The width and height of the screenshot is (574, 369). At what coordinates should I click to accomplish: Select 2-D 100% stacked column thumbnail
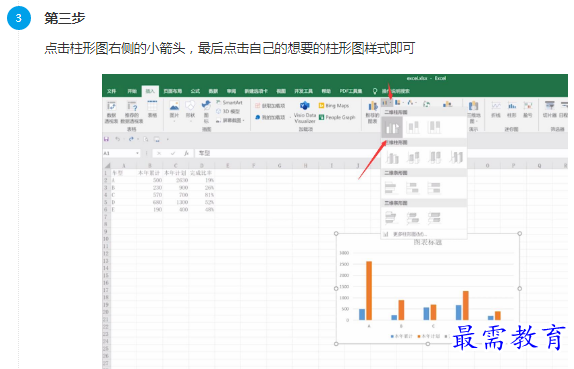pos(435,127)
